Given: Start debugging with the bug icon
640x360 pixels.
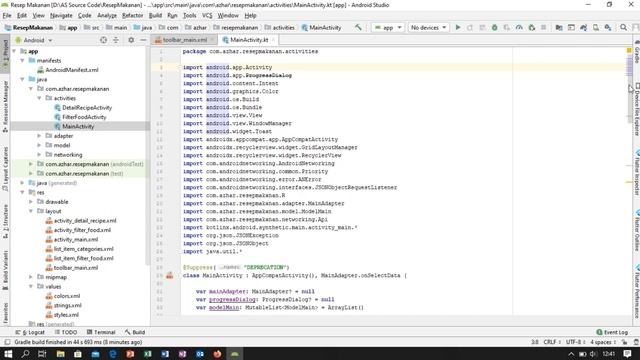Looking at the screenshot, I should 494,27.
